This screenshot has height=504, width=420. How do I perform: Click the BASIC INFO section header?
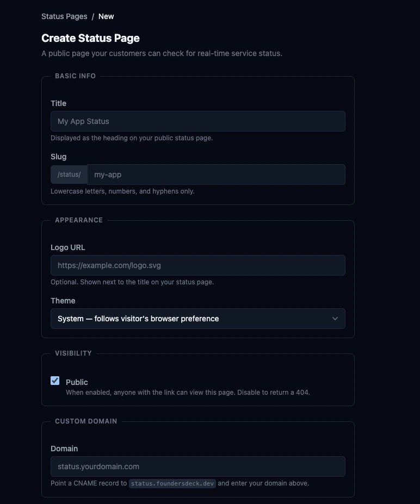[x=75, y=76]
